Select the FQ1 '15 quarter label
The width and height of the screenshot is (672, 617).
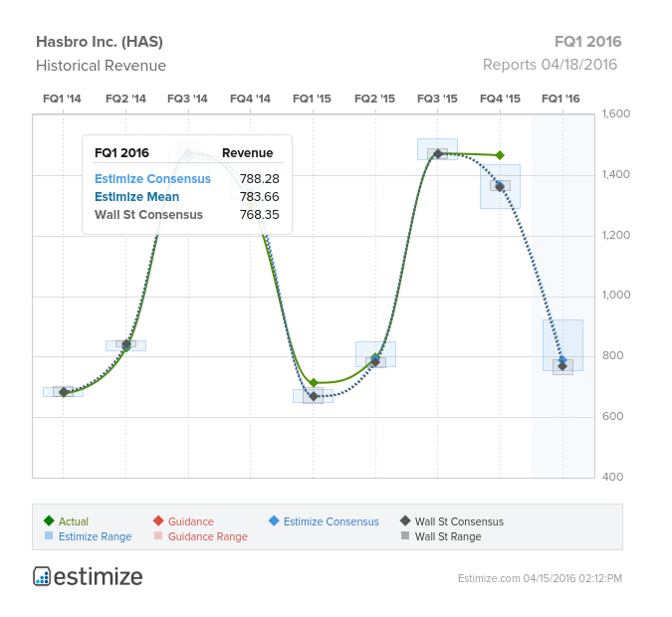coord(312,99)
